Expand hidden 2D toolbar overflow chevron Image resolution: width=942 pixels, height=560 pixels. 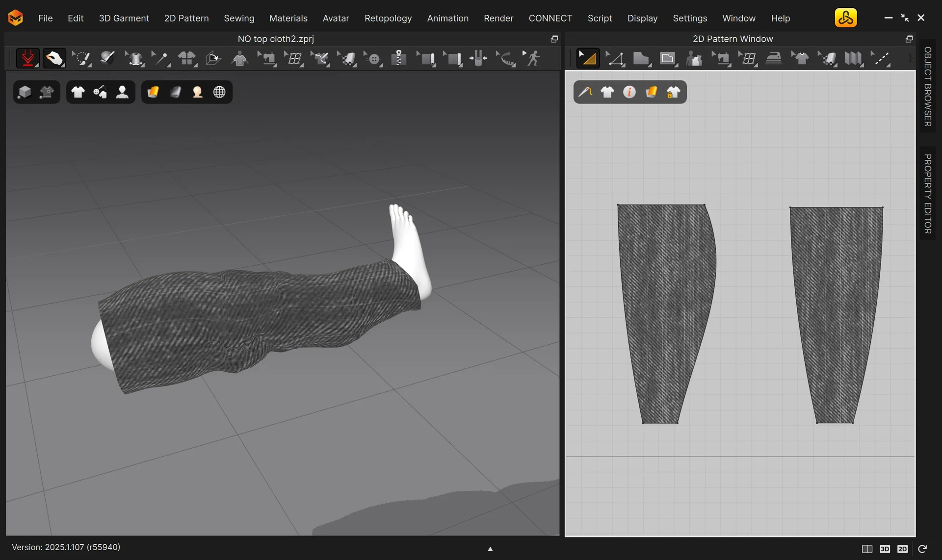pyautogui.click(x=910, y=58)
